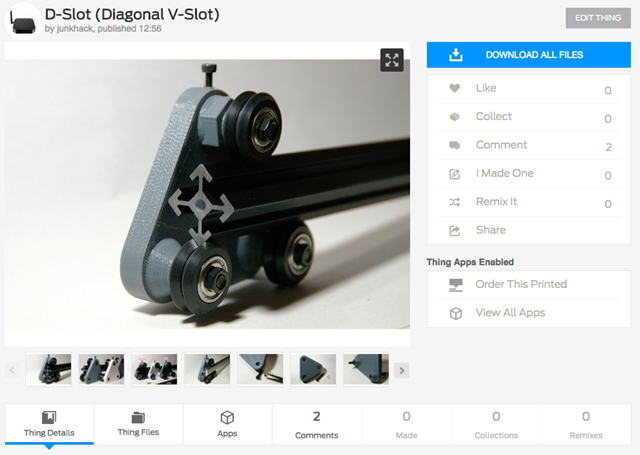Select the third thumbnail with pink labels
640x455 pixels.
click(154, 369)
